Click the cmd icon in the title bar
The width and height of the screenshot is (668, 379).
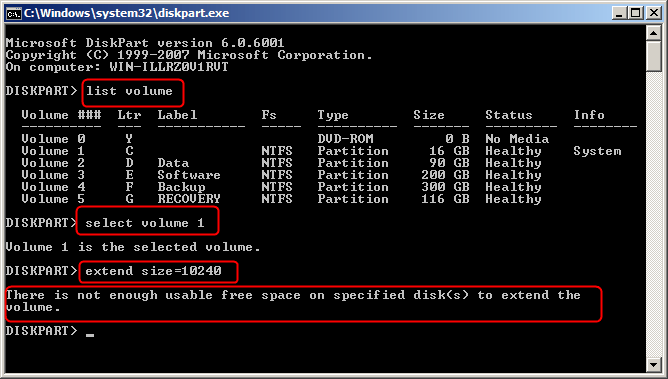click(x=13, y=13)
